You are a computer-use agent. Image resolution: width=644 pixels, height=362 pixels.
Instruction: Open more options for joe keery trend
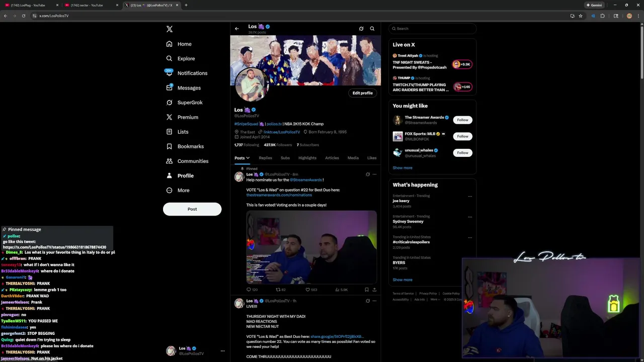(x=470, y=197)
